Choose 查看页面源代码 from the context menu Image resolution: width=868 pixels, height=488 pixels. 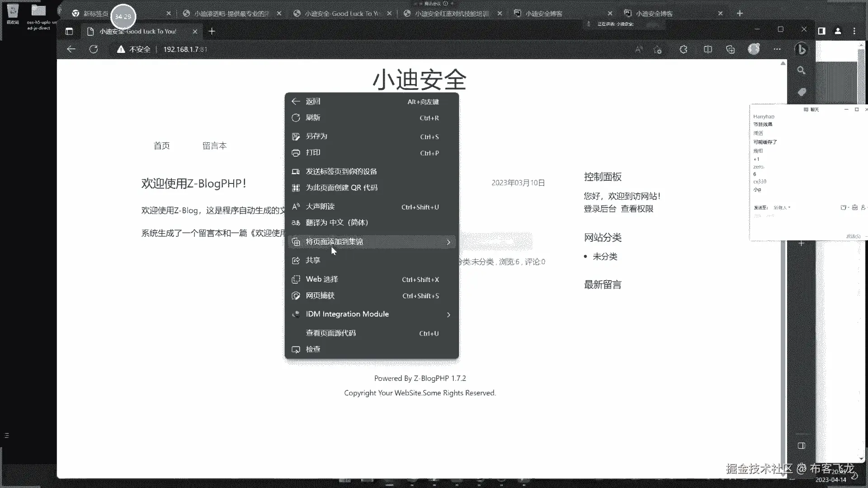(330, 333)
